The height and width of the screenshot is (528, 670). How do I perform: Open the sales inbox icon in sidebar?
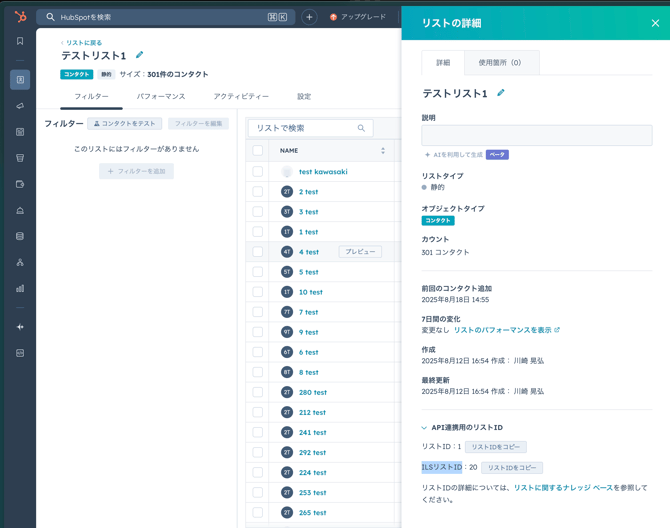click(20, 158)
